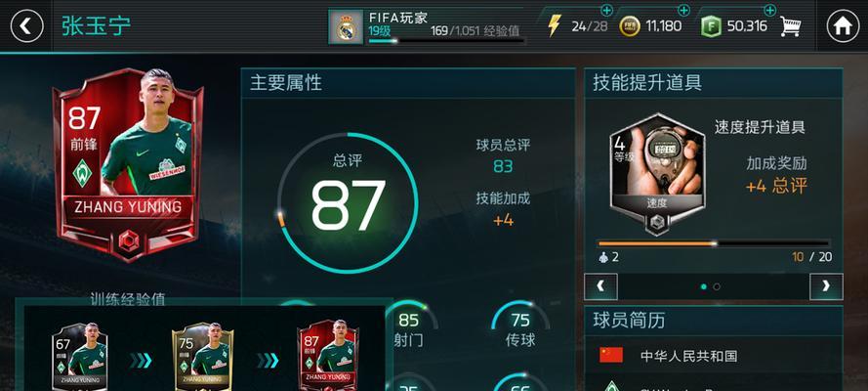Image resolution: width=868 pixels, height=391 pixels.
Task: Select the 75-rated gold training card
Action: coord(203,356)
